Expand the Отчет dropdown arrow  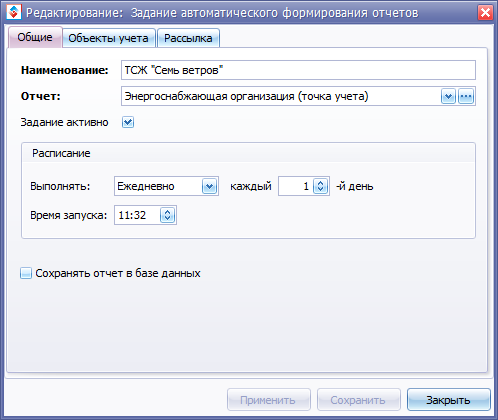(448, 97)
